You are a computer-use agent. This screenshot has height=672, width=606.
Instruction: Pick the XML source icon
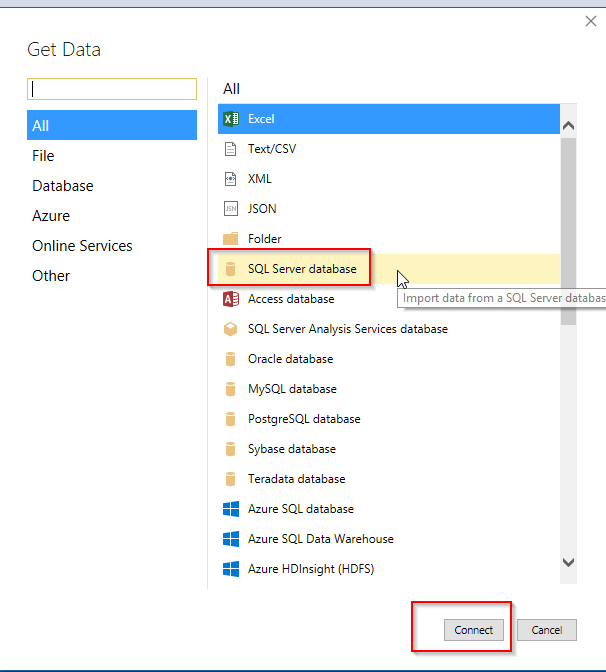[x=231, y=179]
